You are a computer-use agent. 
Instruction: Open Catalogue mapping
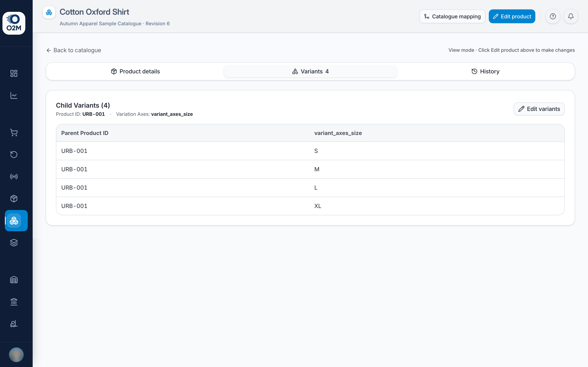pyautogui.click(x=452, y=16)
